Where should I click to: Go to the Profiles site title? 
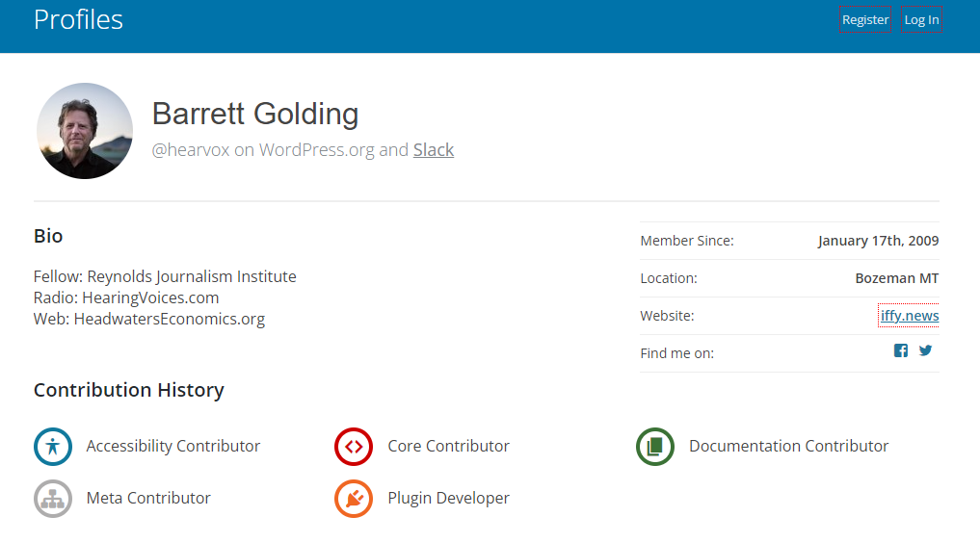point(78,20)
